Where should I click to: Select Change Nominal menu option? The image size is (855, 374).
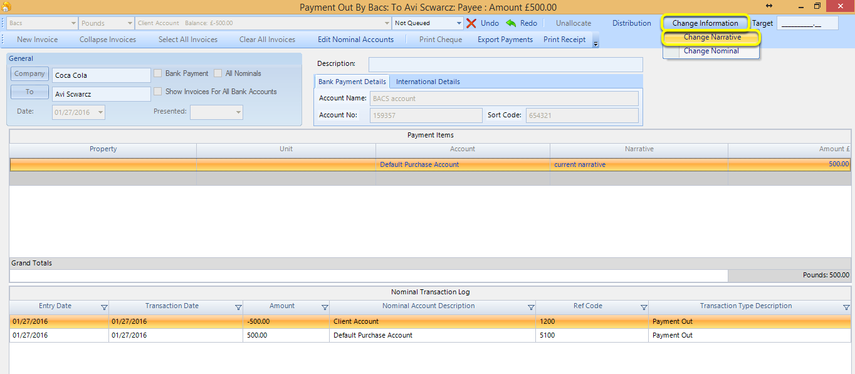click(711, 51)
